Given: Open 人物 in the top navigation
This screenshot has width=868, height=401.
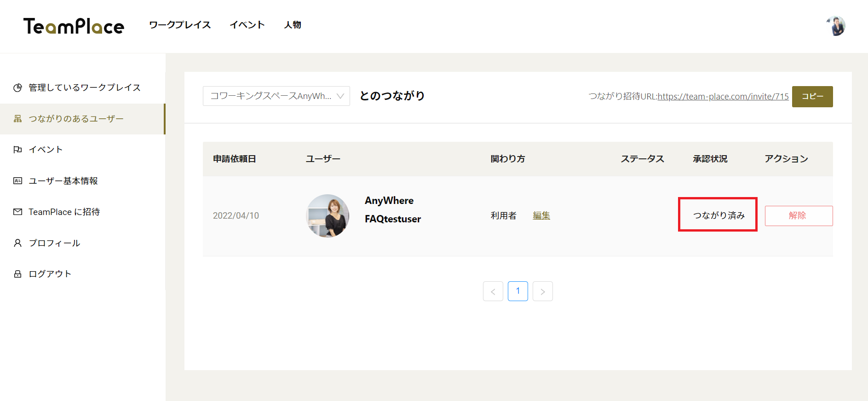Looking at the screenshot, I should pyautogui.click(x=293, y=25).
